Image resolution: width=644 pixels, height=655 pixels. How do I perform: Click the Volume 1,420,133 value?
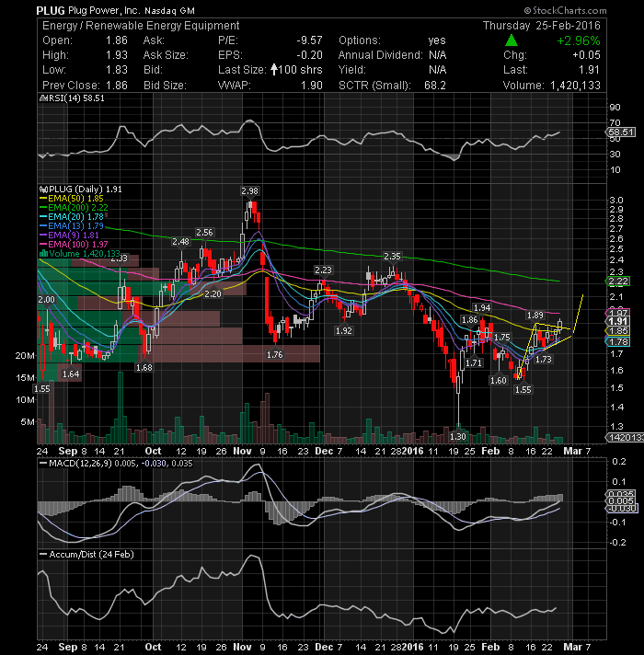(575, 86)
